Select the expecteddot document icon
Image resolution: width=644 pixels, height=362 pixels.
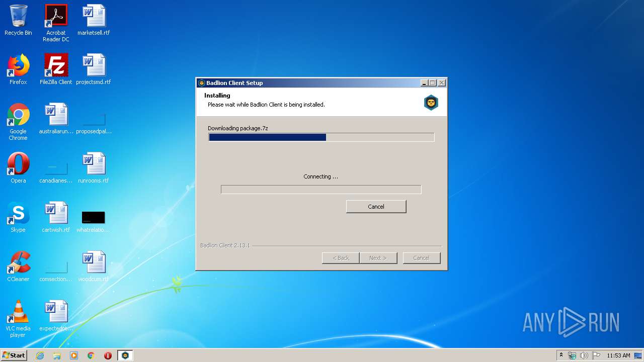[56, 316]
